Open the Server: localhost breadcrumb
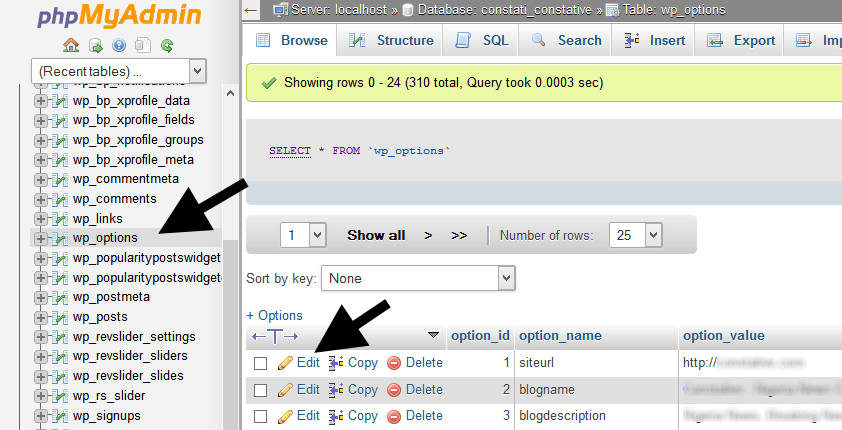Viewport: 842px width, 430px height. coord(338,10)
